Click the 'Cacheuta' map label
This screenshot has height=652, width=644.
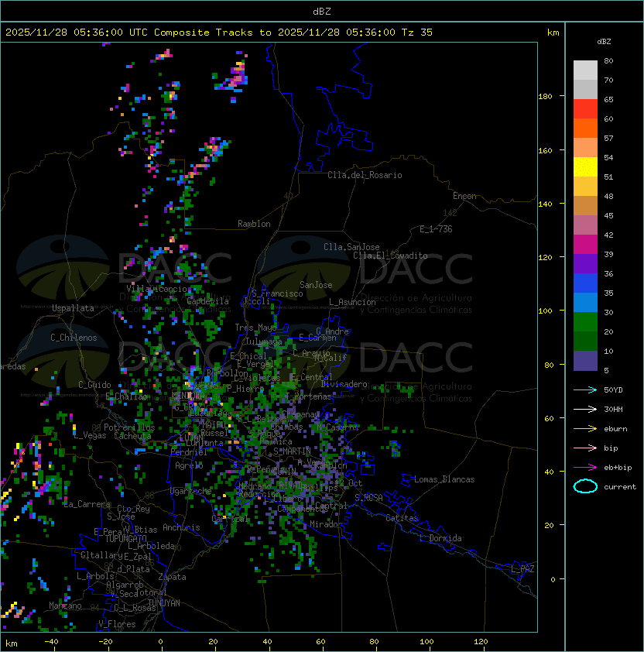pyautogui.click(x=132, y=436)
